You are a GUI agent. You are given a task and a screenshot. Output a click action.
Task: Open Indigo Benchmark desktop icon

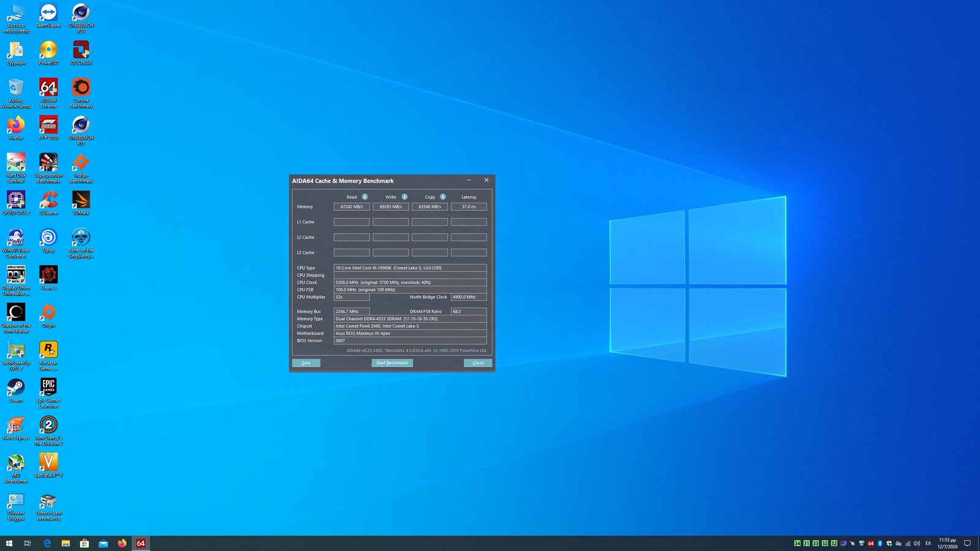(x=81, y=168)
